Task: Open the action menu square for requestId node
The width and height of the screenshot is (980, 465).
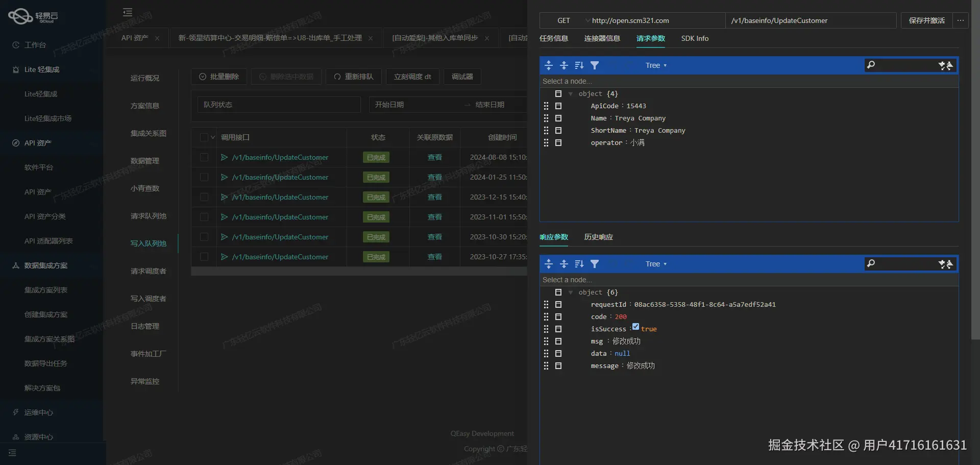Action: coord(558,305)
